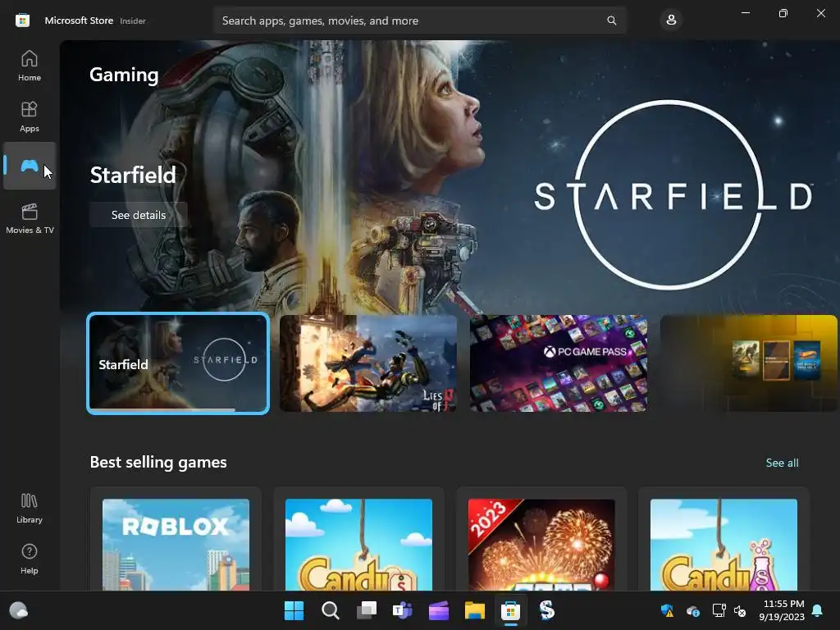The height and width of the screenshot is (630, 840).
Task: Open the S-shaped app icon on taskbar
Action: click(x=546, y=610)
